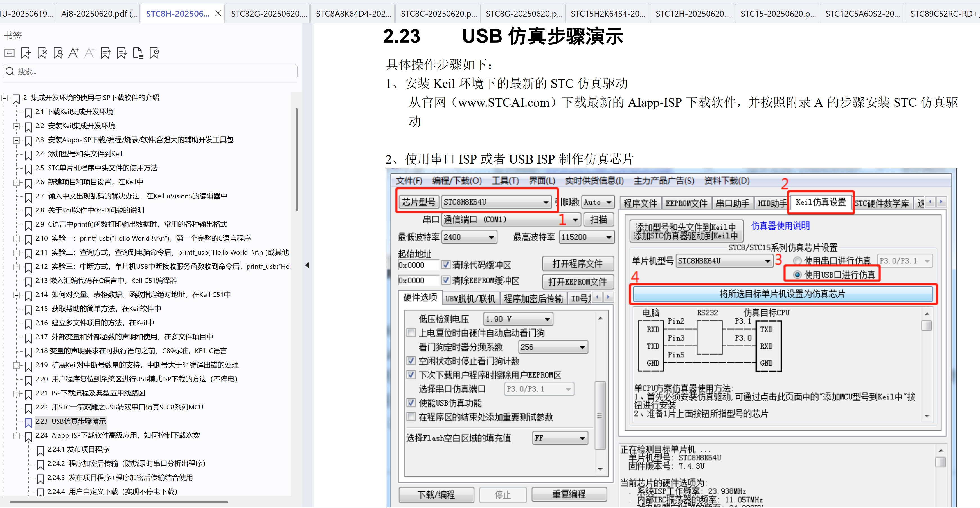Close the STC8H PDF tab
The image size is (980, 508).
pyautogui.click(x=218, y=13)
